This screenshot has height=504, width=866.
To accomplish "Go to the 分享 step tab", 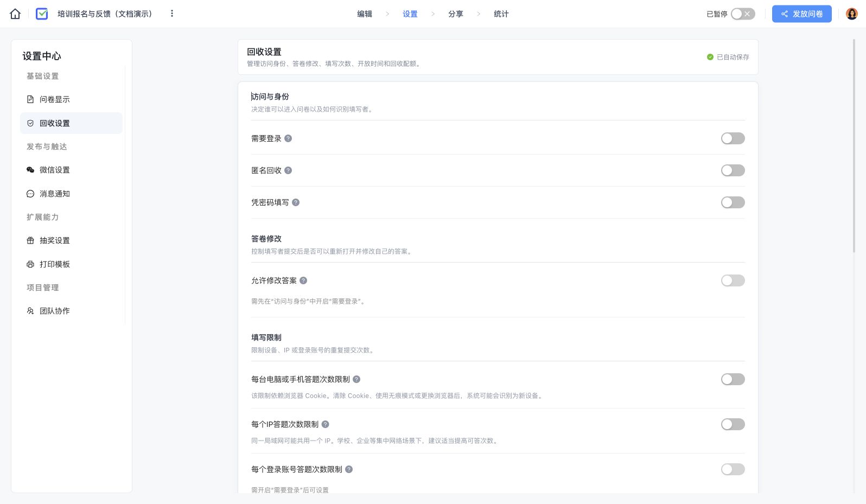I will point(456,14).
